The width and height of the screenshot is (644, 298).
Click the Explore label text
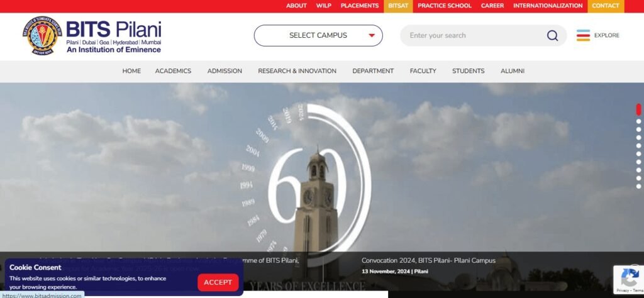coord(607,35)
